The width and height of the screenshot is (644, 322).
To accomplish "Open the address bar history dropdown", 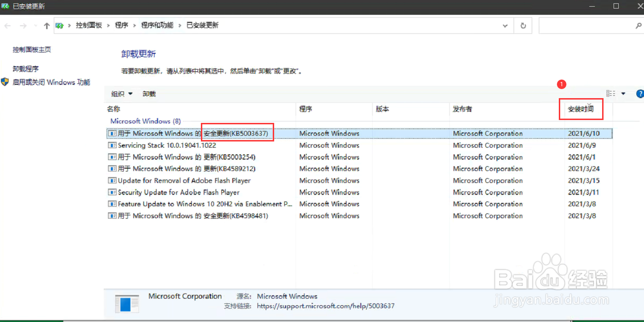I will point(505,25).
